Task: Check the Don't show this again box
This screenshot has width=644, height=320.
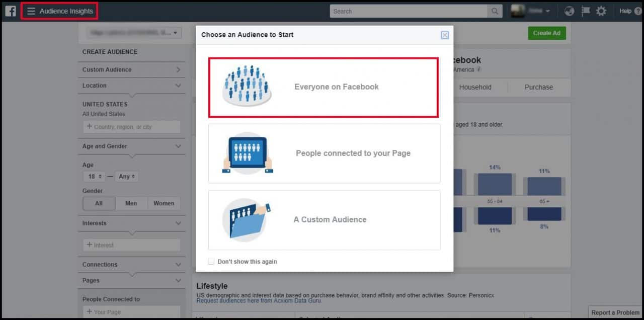Action: [x=211, y=261]
